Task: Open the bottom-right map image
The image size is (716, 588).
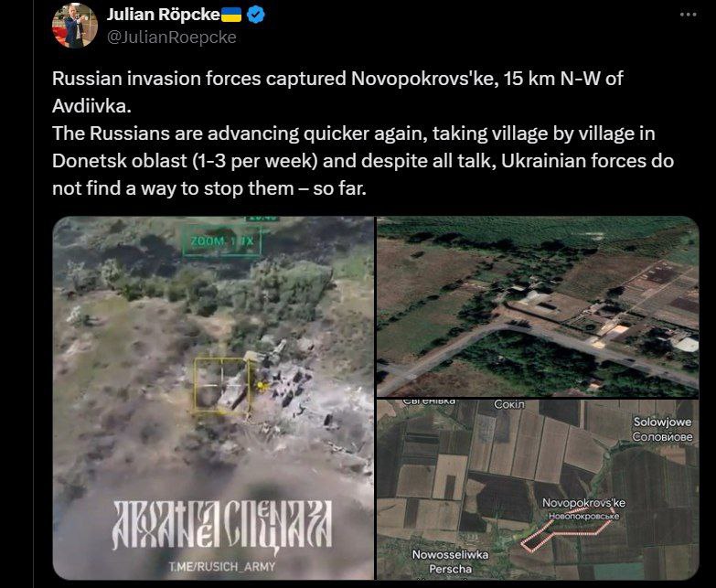Action: pos(538,490)
